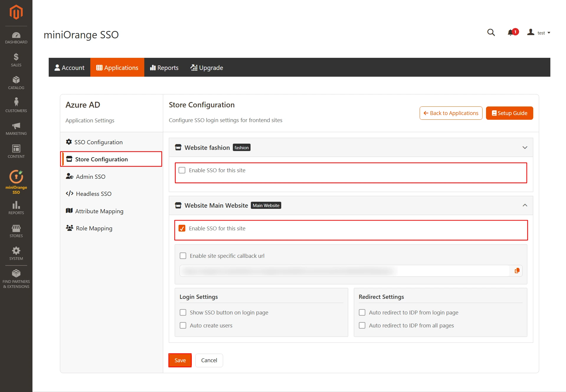
Task: Collapse the Website Main Website section
Action: pos(525,205)
